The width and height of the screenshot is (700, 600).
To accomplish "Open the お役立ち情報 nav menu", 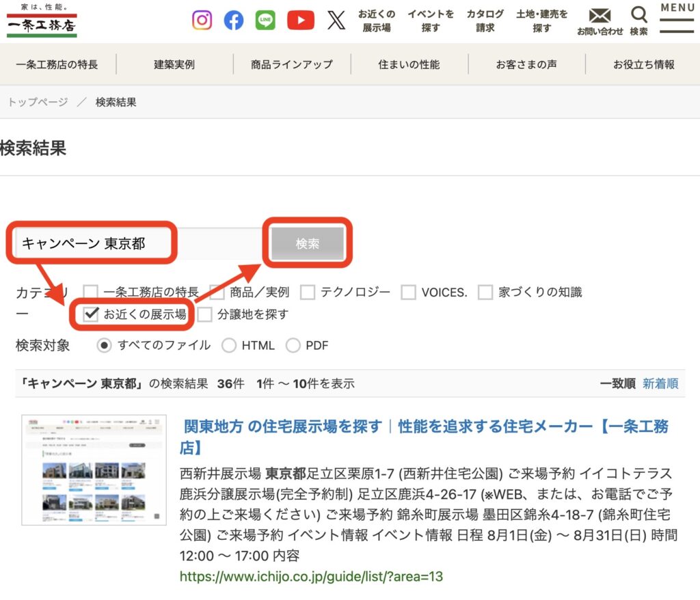I will point(644,65).
